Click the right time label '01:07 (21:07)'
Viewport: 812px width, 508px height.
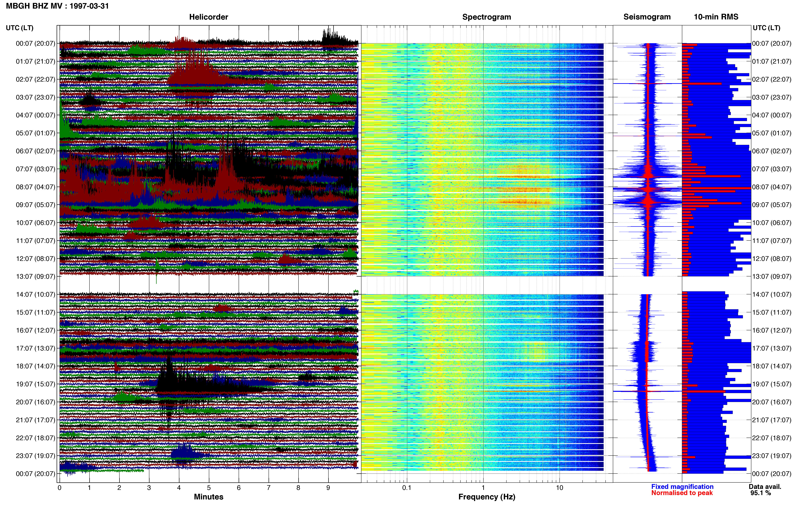click(771, 61)
